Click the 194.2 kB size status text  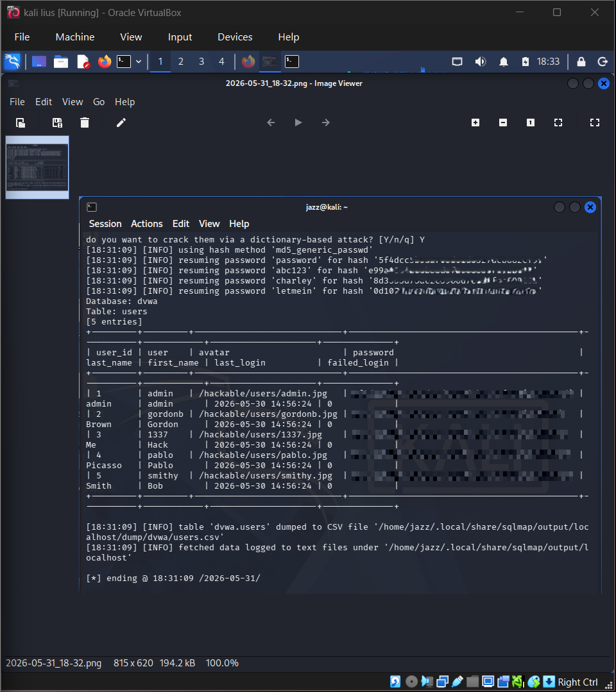click(x=178, y=663)
